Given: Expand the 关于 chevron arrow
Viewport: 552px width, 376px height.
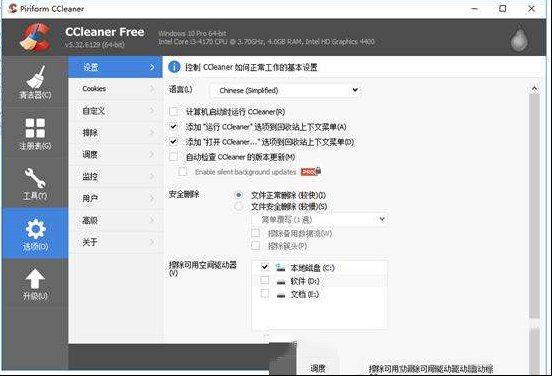Looking at the screenshot, I should (x=152, y=242).
